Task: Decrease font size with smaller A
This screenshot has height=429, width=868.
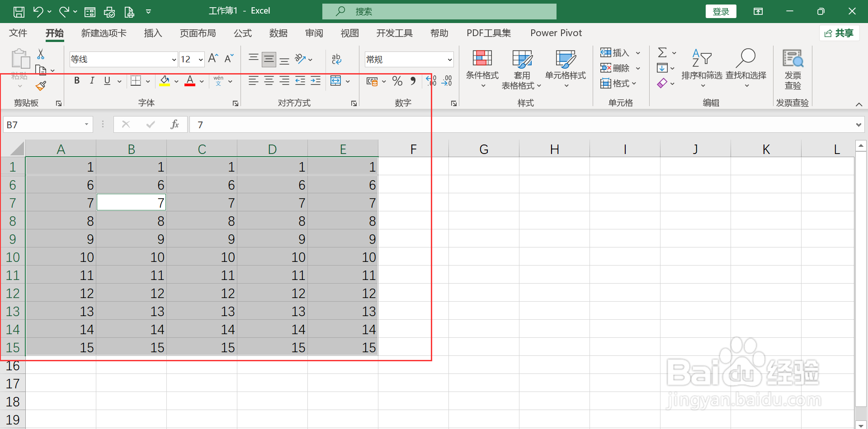Action: coord(229,59)
